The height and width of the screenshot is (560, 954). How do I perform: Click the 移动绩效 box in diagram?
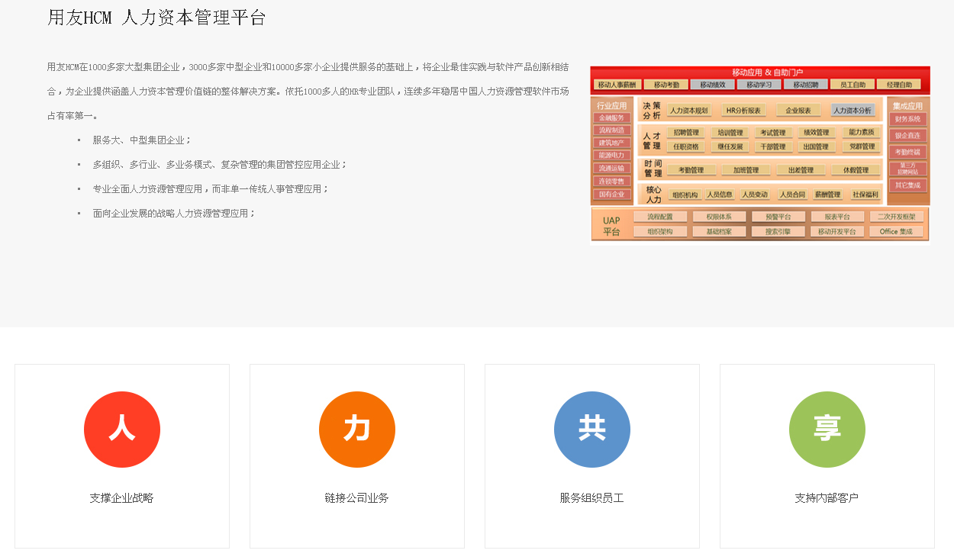coord(713,85)
